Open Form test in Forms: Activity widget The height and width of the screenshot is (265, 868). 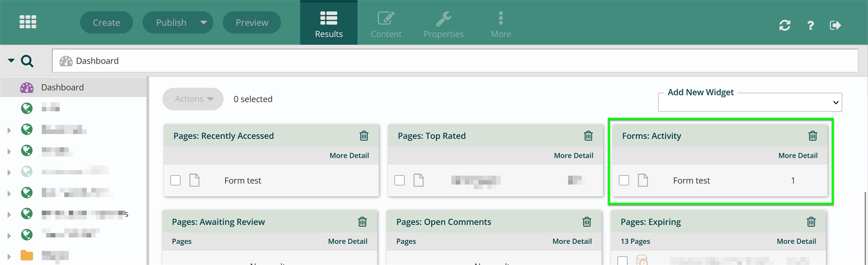pos(692,180)
